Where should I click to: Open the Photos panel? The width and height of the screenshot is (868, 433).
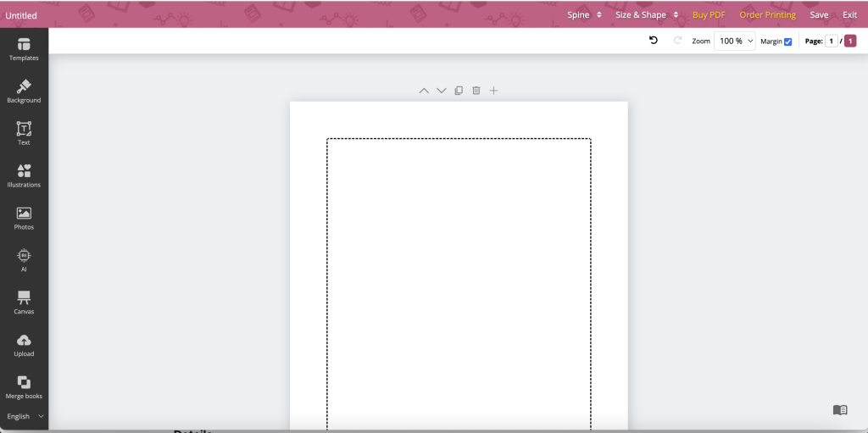(x=24, y=218)
